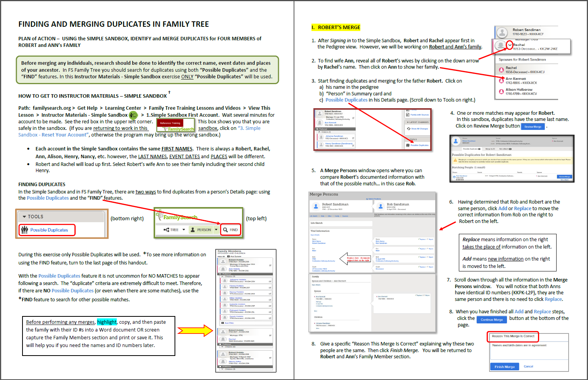Click the Switch Positions icon in Merge Persons
The height and width of the screenshot is (380, 588).
pyautogui.click(x=367, y=199)
